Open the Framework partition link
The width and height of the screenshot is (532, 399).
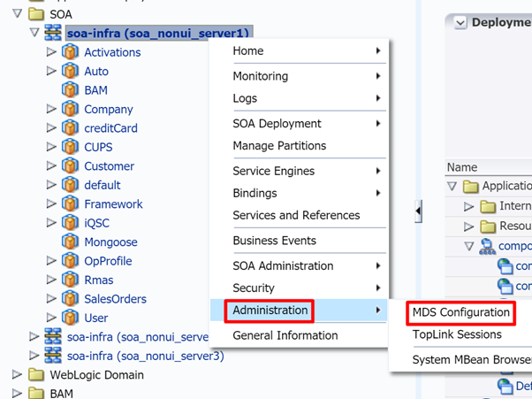tap(113, 204)
